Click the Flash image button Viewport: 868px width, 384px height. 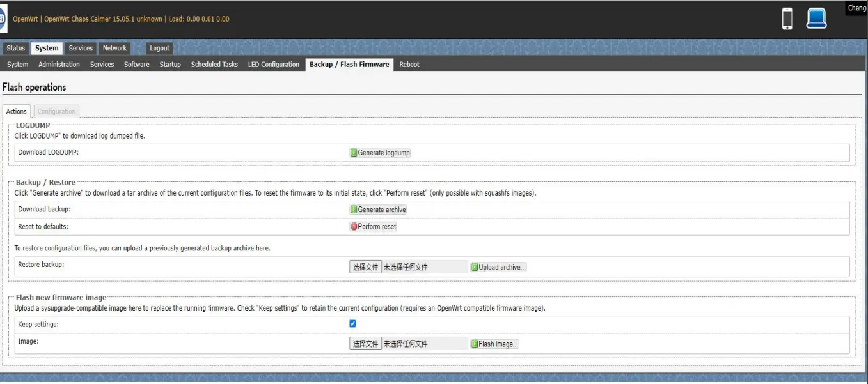coord(494,344)
